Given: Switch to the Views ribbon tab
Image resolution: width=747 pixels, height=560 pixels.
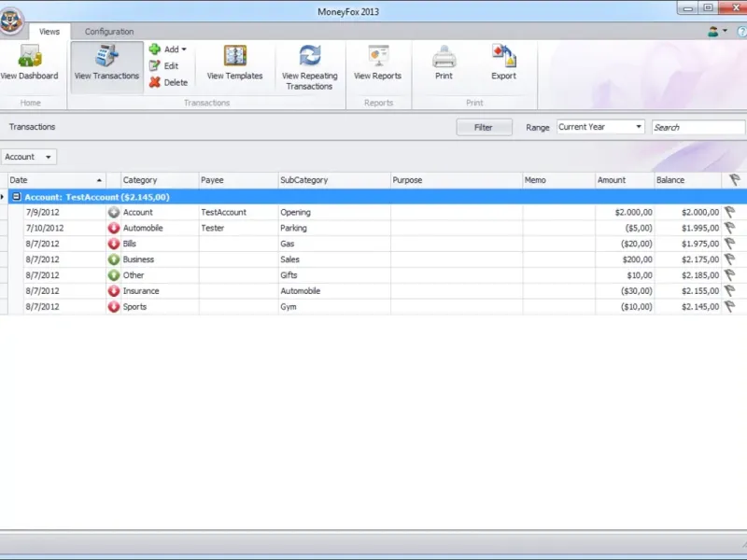Looking at the screenshot, I should (x=49, y=32).
